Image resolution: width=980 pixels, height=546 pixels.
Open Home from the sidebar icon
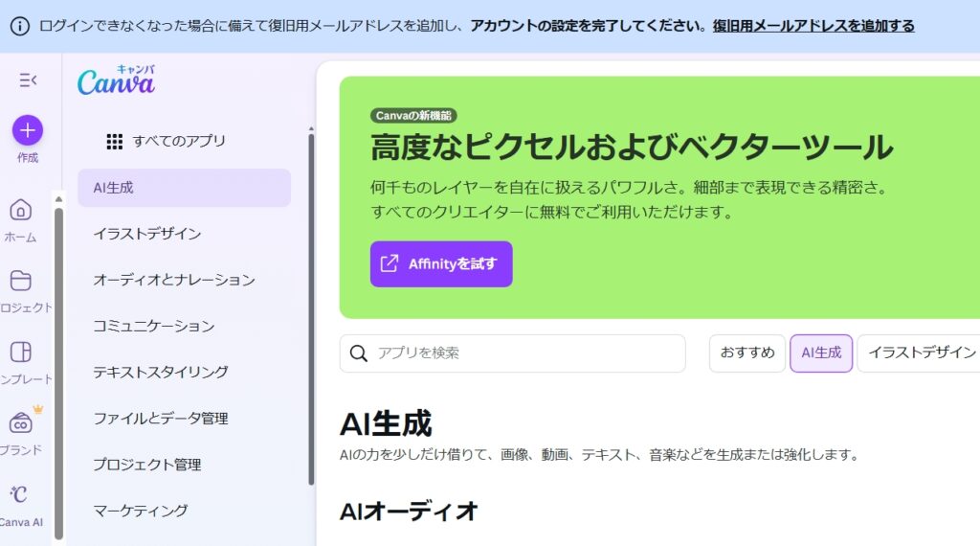click(x=21, y=210)
